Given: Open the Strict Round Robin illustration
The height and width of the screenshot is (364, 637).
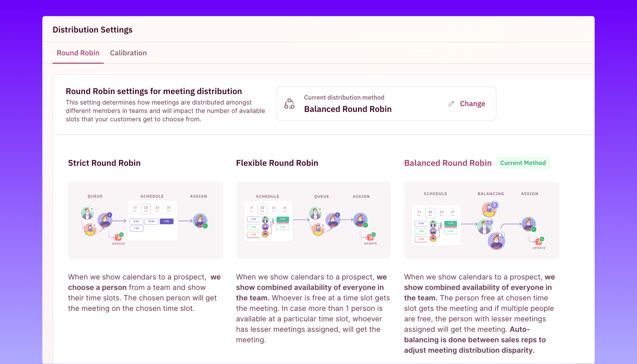Looking at the screenshot, I should pyautogui.click(x=146, y=220).
